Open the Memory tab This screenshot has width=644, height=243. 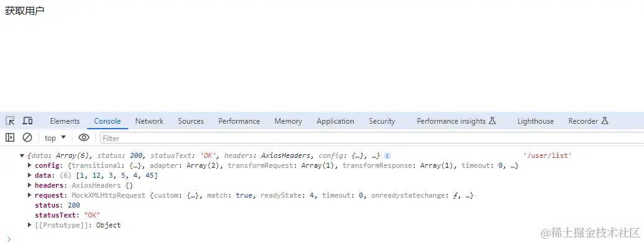288,121
